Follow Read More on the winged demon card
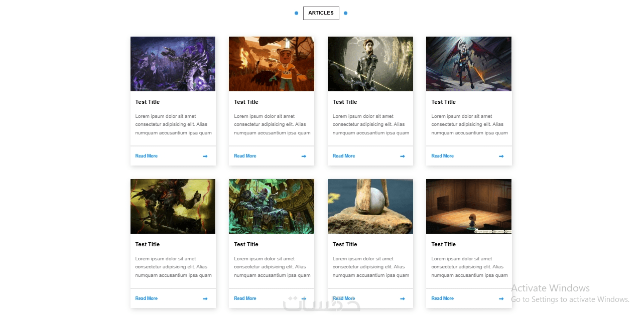This screenshot has width=644, height=318. coord(443,156)
